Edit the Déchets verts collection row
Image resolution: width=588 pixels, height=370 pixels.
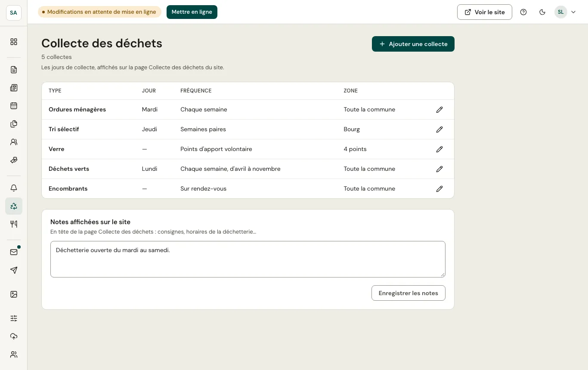point(439,169)
